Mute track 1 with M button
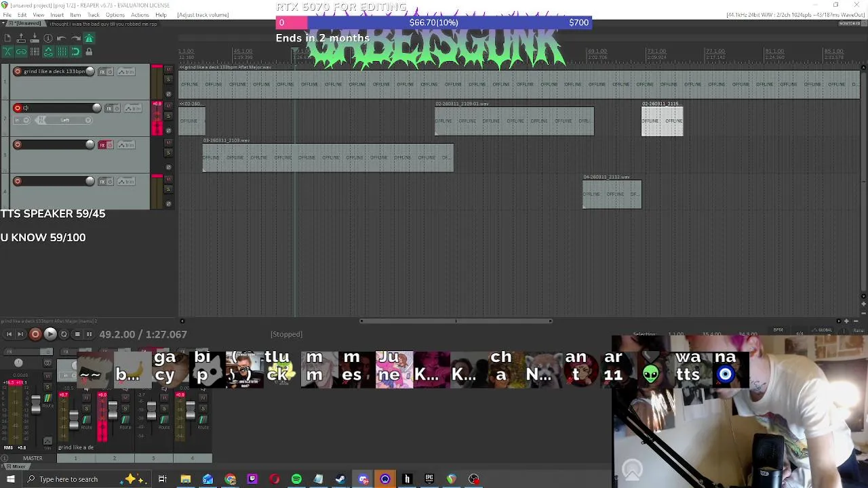 [169, 70]
